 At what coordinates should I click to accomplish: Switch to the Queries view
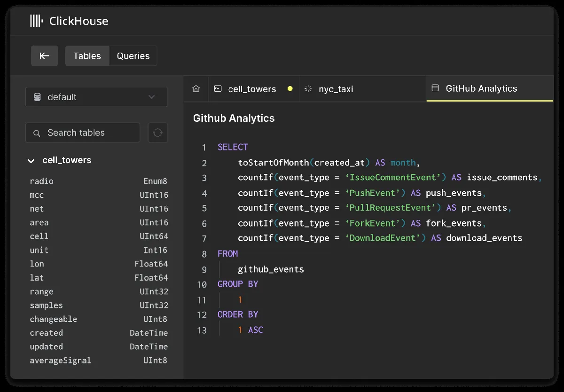pos(133,55)
